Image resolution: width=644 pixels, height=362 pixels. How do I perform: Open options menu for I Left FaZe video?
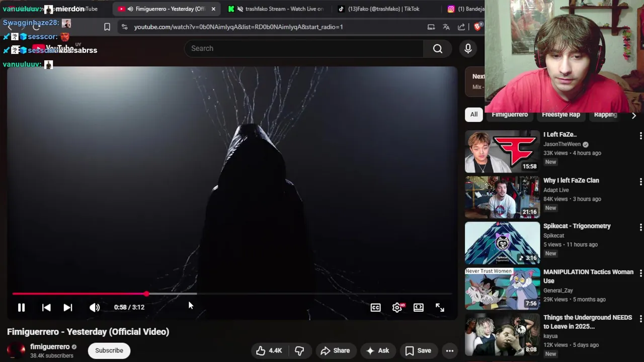coord(640,136)
